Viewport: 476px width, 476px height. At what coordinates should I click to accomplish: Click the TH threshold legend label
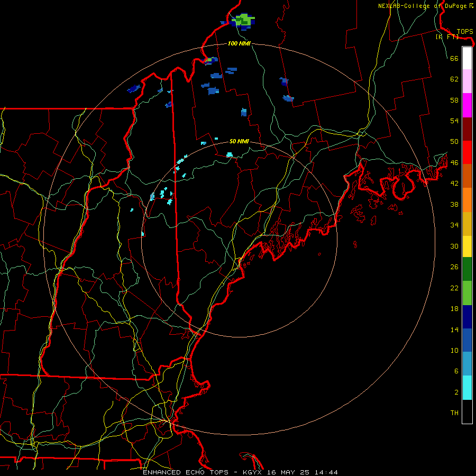click(454, 413)
